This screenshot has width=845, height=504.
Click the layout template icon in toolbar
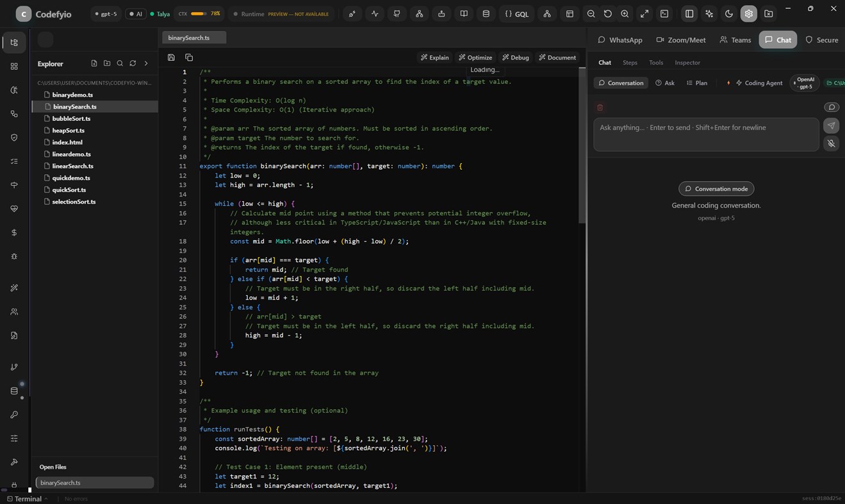(569, 13)
